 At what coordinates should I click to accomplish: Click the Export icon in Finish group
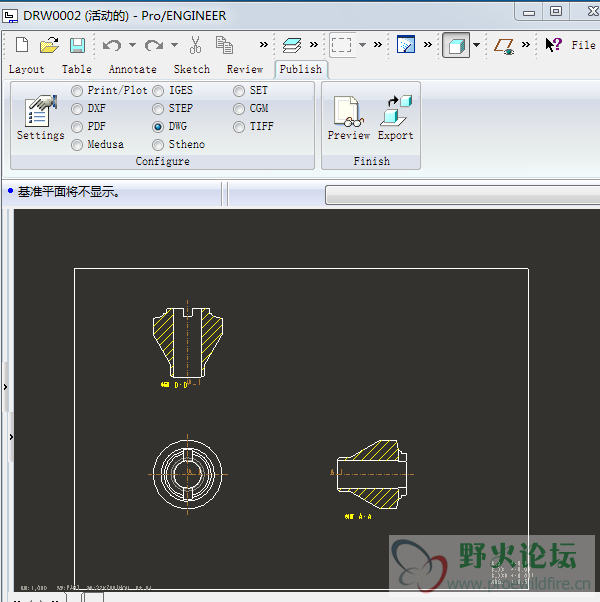[x=395, y=118]
